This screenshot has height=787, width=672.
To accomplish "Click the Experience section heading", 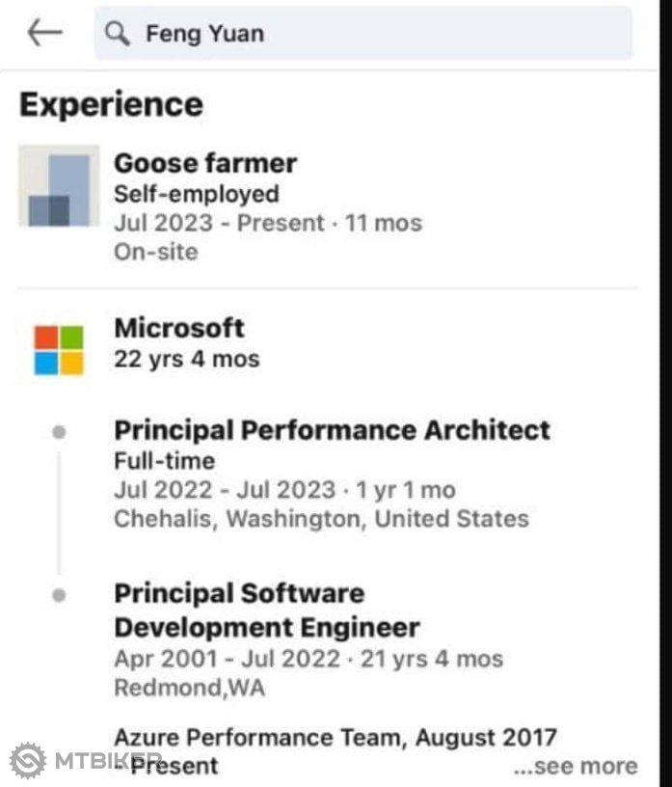I will click(111, 104).
